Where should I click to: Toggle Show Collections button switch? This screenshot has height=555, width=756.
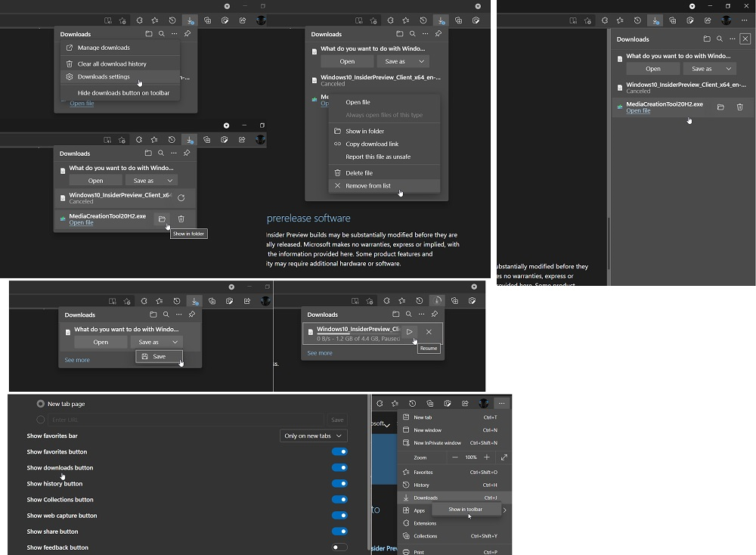click(339, 500)
